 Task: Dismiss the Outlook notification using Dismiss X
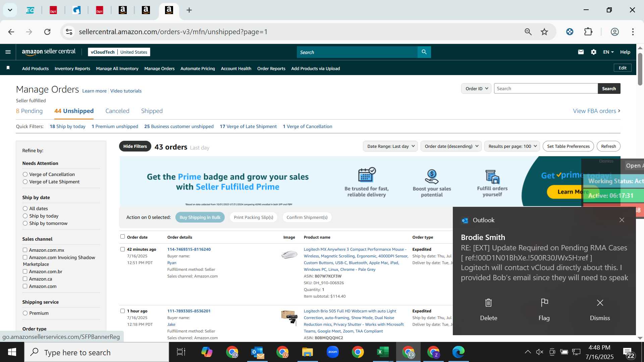(600, 303)
